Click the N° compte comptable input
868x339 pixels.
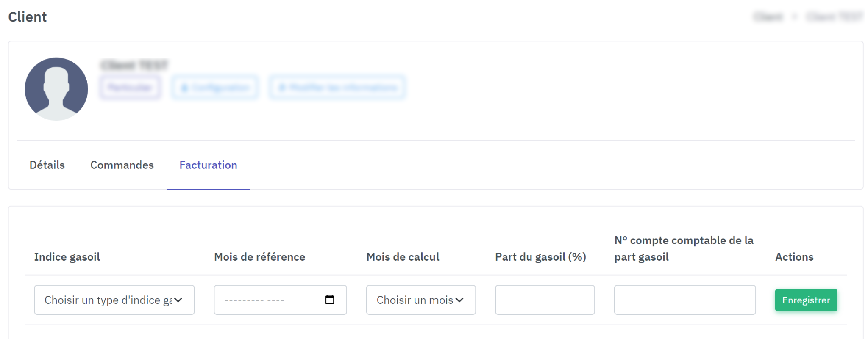(x=684, y=300)
